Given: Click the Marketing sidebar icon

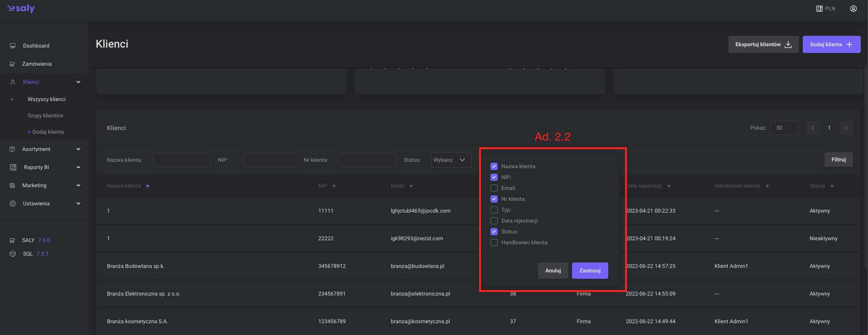Looking at the screenshot, I should [13, 185].
